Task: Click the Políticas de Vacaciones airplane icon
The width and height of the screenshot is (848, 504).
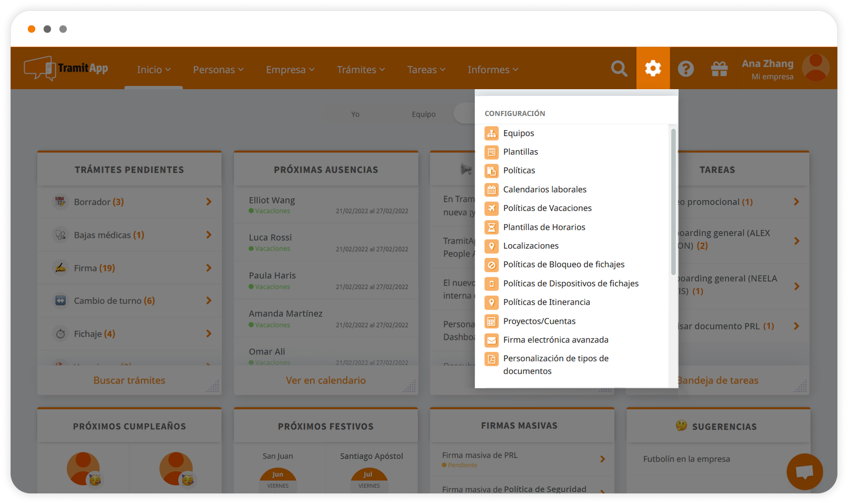Action: click(491, 208)
